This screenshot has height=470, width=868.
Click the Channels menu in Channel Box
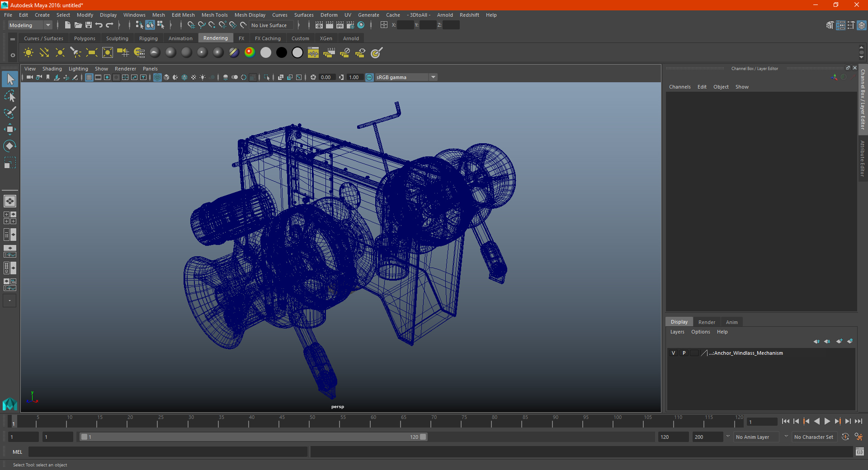(679, 87)
